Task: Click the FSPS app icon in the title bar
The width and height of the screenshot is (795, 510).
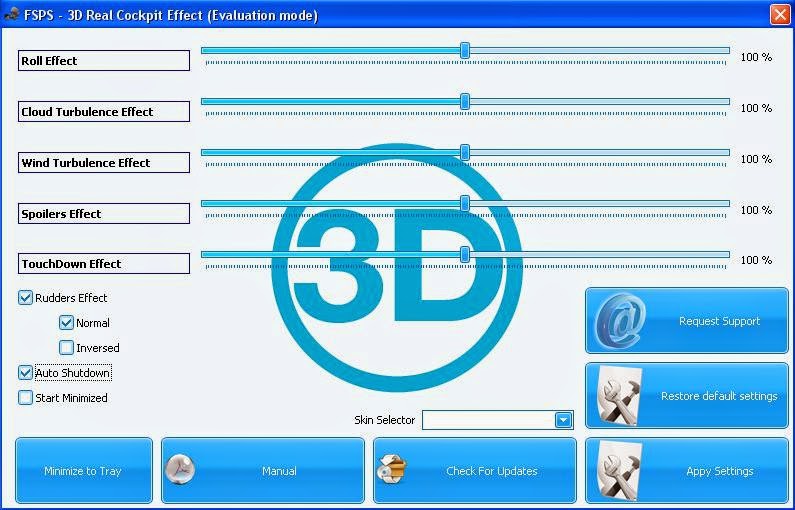Action: click(11, 14)
